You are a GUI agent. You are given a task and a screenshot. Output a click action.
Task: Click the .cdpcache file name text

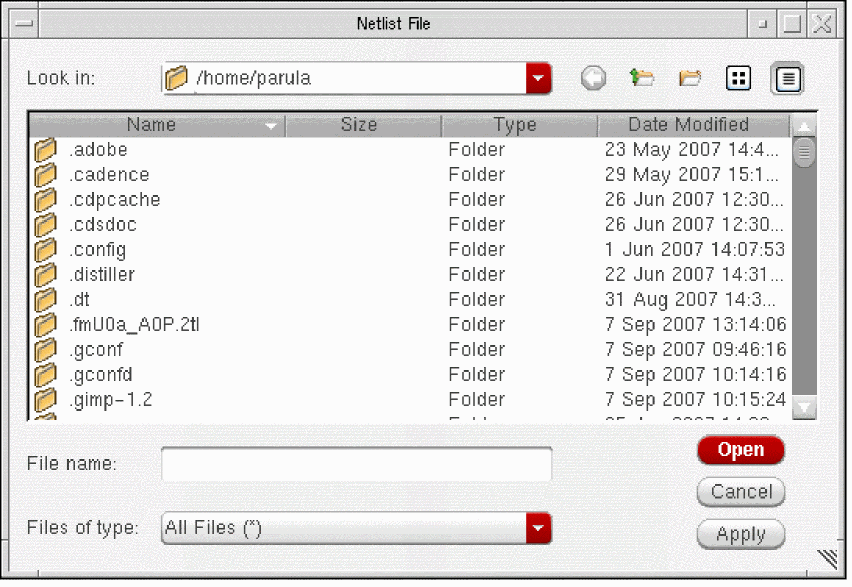click(x=115, y=199)
